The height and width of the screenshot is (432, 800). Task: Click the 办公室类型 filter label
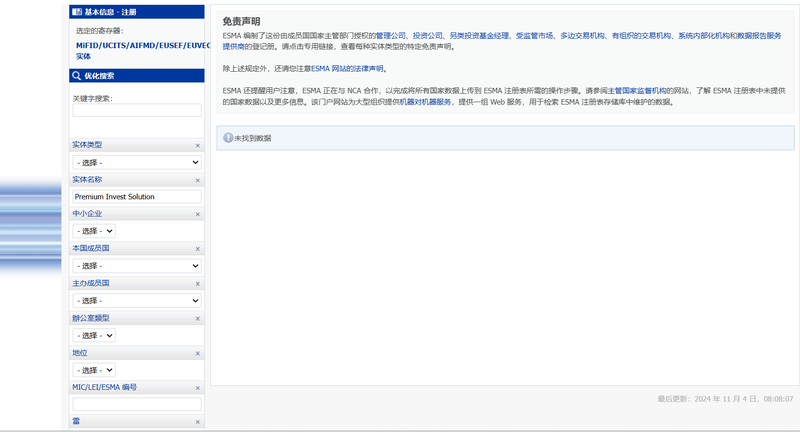coord(91,318)
